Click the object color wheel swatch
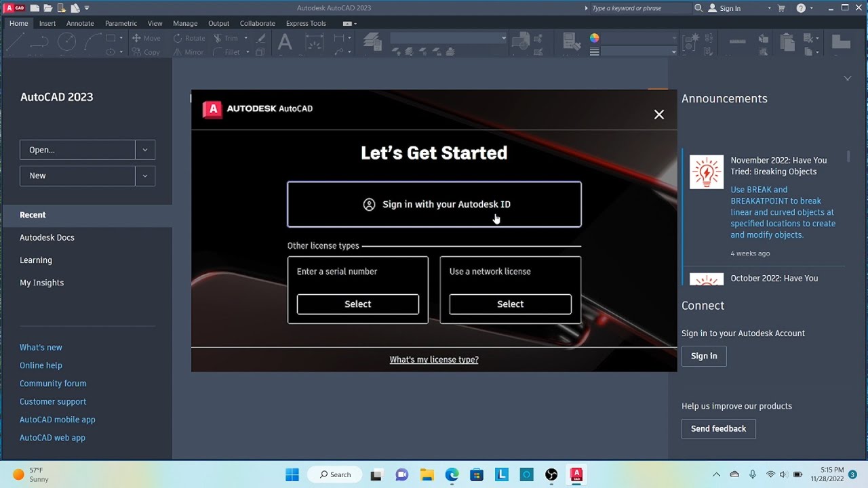This screenshot has width=868, height=488. (594, 38)
